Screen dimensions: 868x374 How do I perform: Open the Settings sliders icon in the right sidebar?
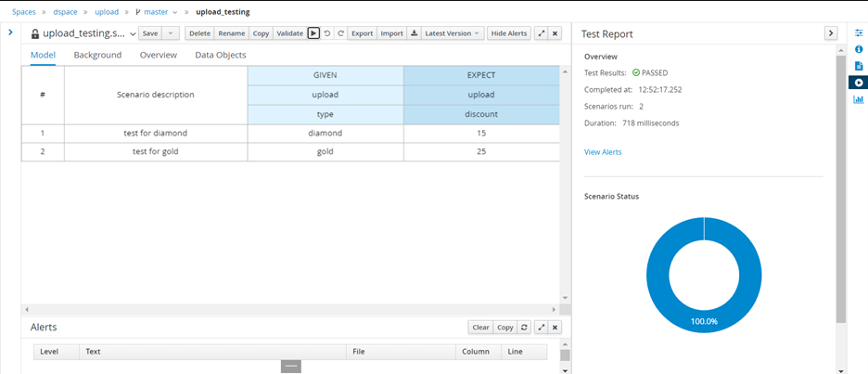[x=859, y=33]
